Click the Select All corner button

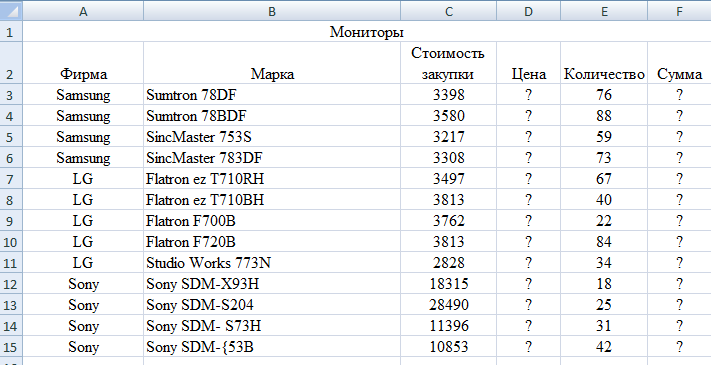11,11
